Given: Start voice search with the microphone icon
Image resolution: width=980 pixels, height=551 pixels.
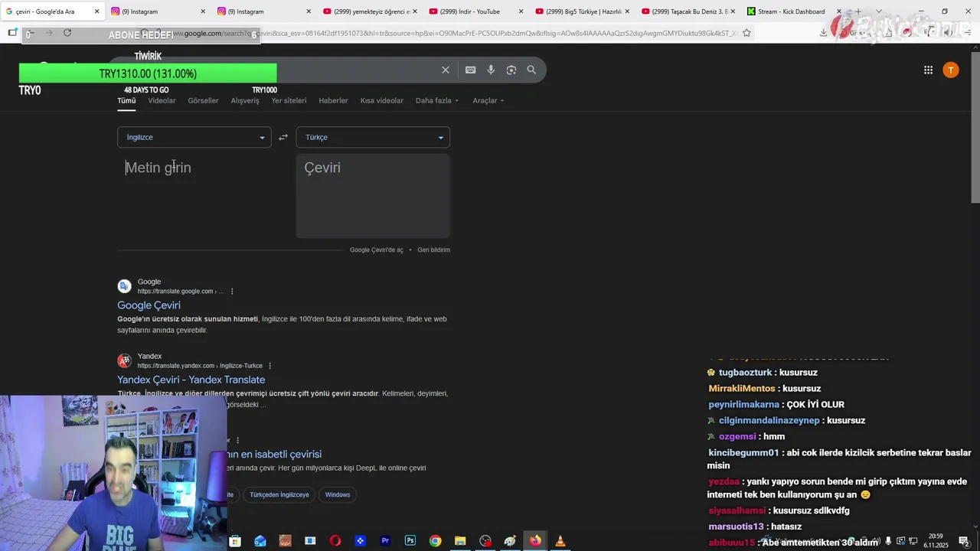Looking at the screenshot, I should pyautogui.click(x=491, y=70).
